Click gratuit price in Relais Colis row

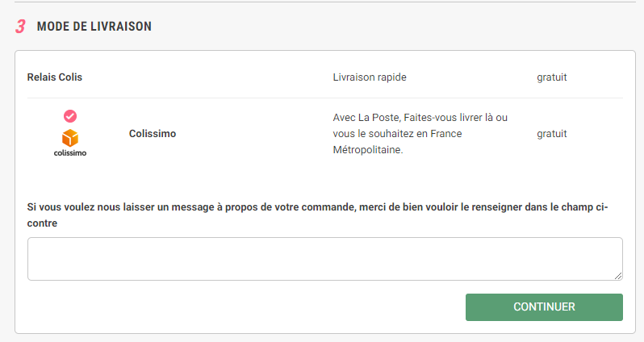[552, 77]
